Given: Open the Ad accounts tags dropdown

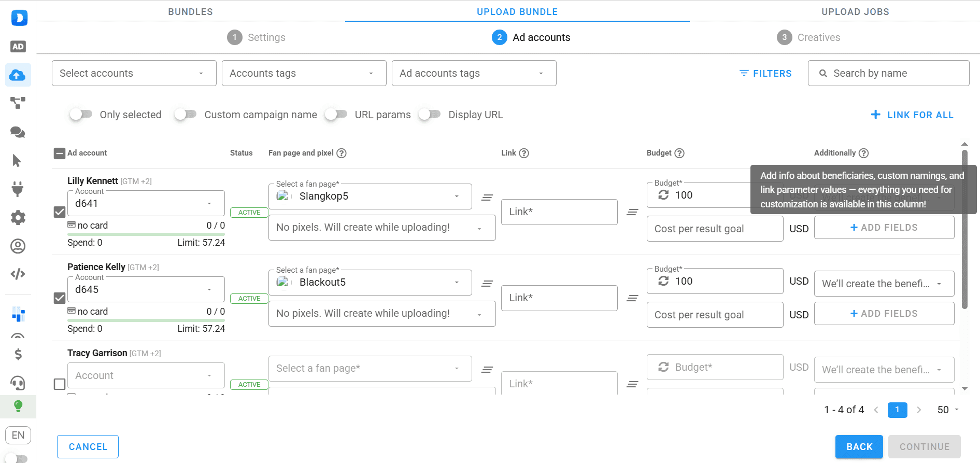Looking at the screenshot, I should [x=474, y=73].
